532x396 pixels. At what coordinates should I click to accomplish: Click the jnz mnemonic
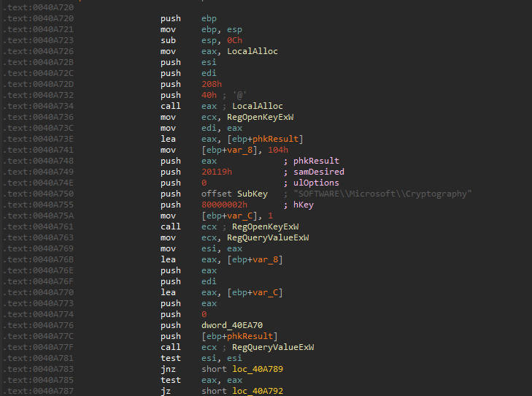(168, 369)
